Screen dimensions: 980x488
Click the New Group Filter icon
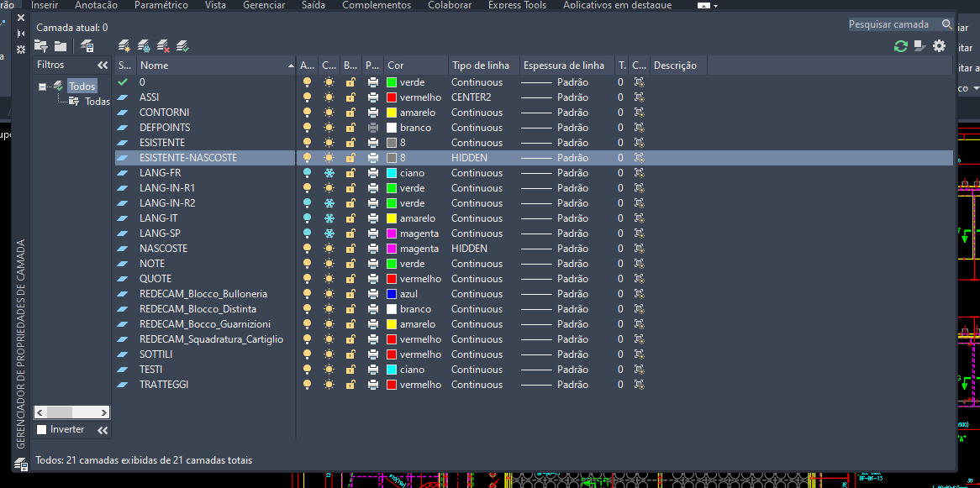[x=61, y=45]
